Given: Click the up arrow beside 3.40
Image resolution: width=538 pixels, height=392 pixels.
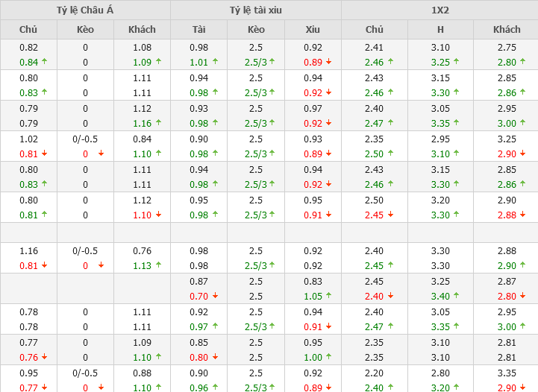Looking at the screenshot, I should coord(456,296).
